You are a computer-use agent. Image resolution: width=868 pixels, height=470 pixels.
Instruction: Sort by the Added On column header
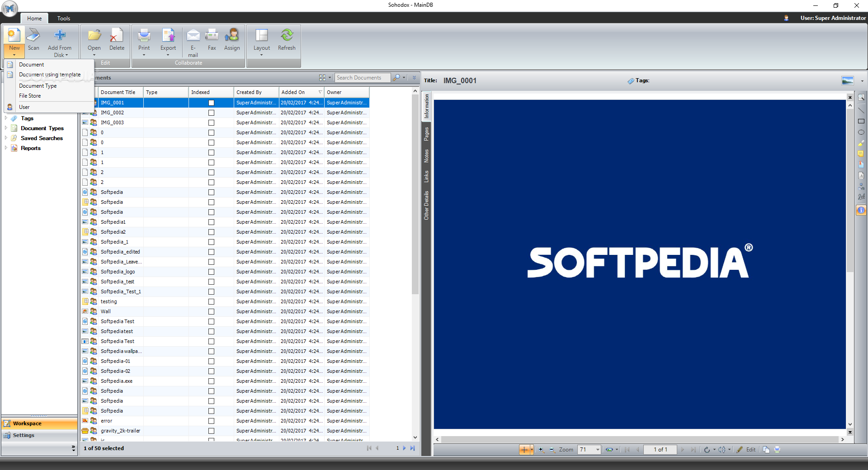coord(302,92)
